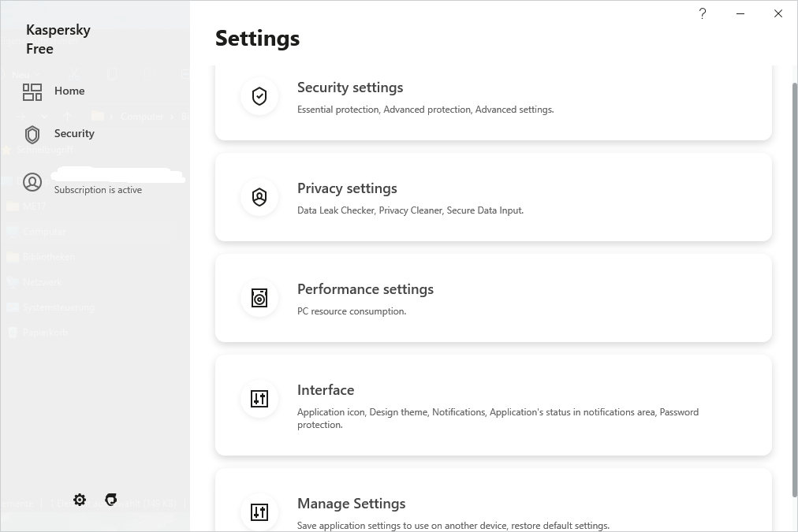Screen dimensions: 798x532
Task: Click the Privacy settings shield icon
Action: (259, 197)
